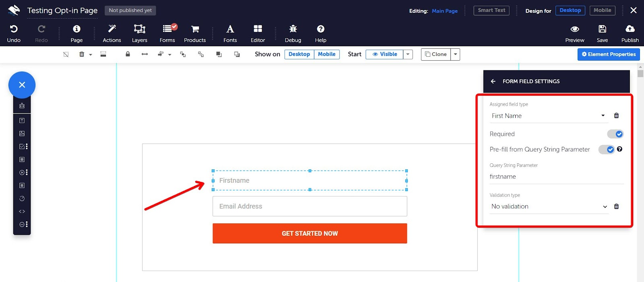Click the Testing Opt-in Page title

[62, 10]
